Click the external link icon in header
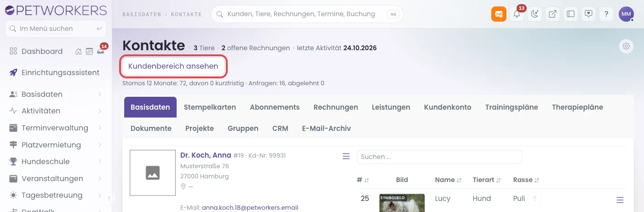Screen dimensions: 644x212 (x=552, y=14)
